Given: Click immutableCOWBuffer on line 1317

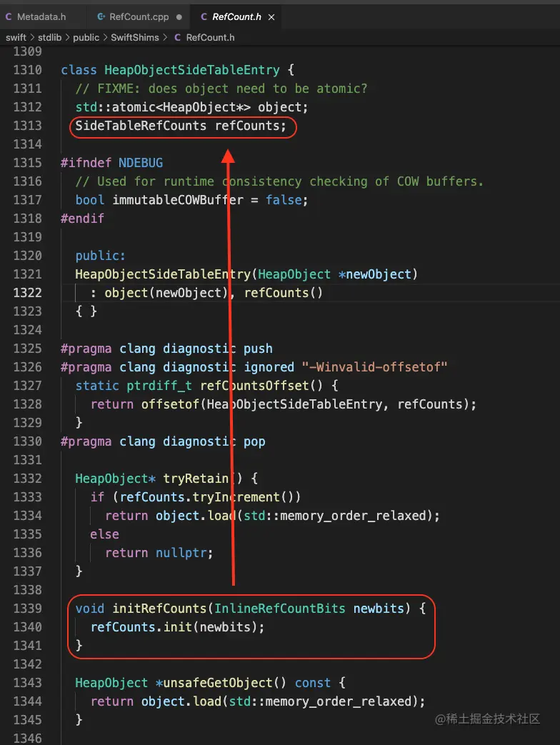Looking at the screenshot, I should tap(178, 199).
